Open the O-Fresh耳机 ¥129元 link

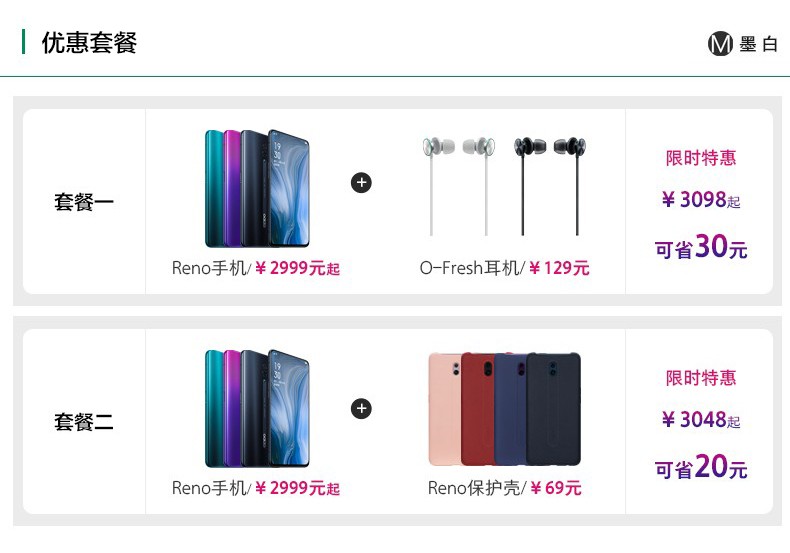point(504,268)
